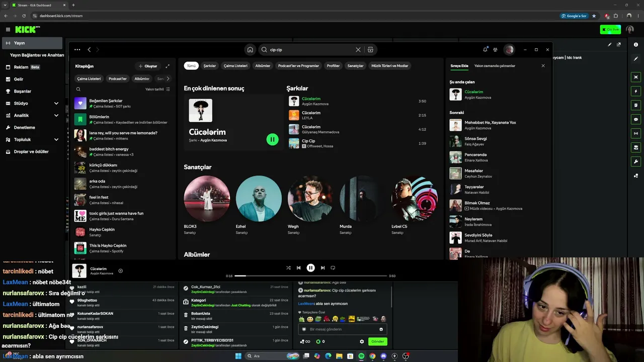Open the Spotify three-dot menu
Image resolution: width=644 pixels, height=362 pixels.
tap(77, 50)
